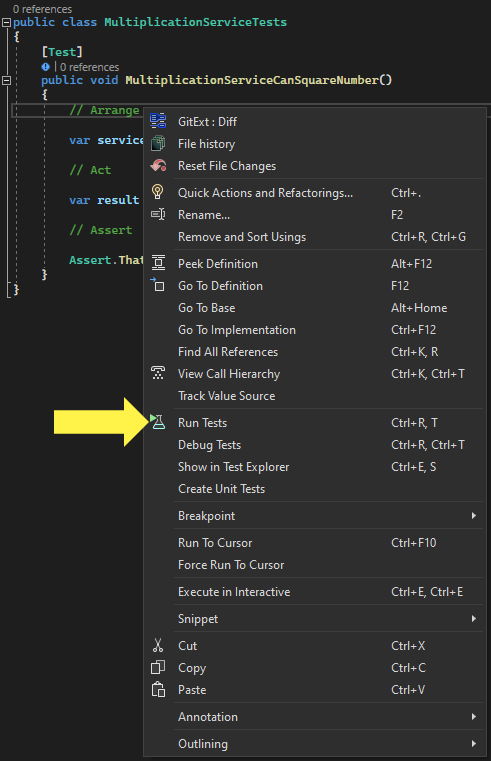Click the Run Tests flask icon
This screenshot has height=761, width=491.
(x=158, y=422)
